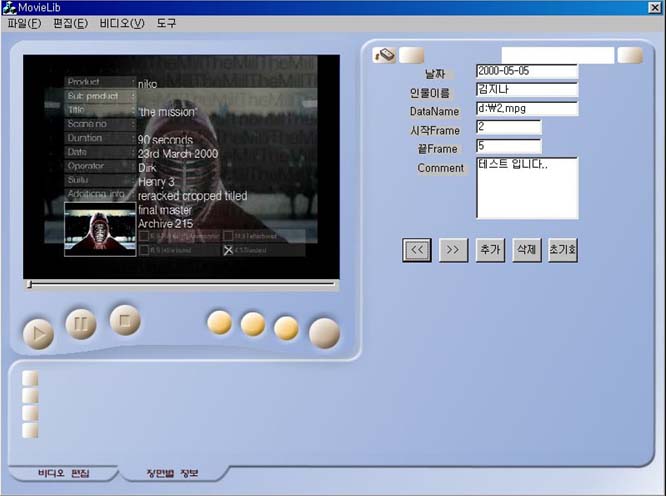The width and height of the screenshot is (667, 496).
Task: Click the bottom small square in lower panel
Action: pyautogui.click(x=30, y=430)
